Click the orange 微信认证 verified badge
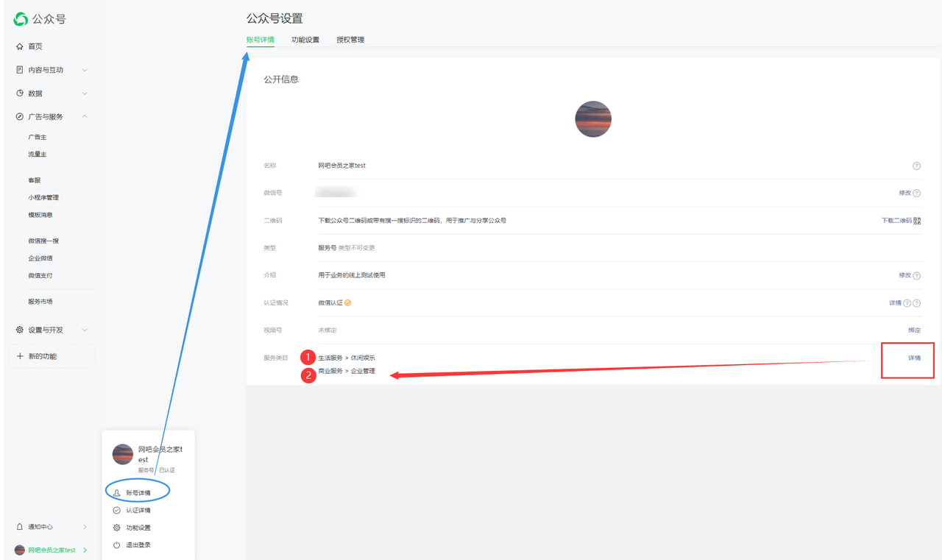This screenshot has width=942, height=560. click(347, 302)
